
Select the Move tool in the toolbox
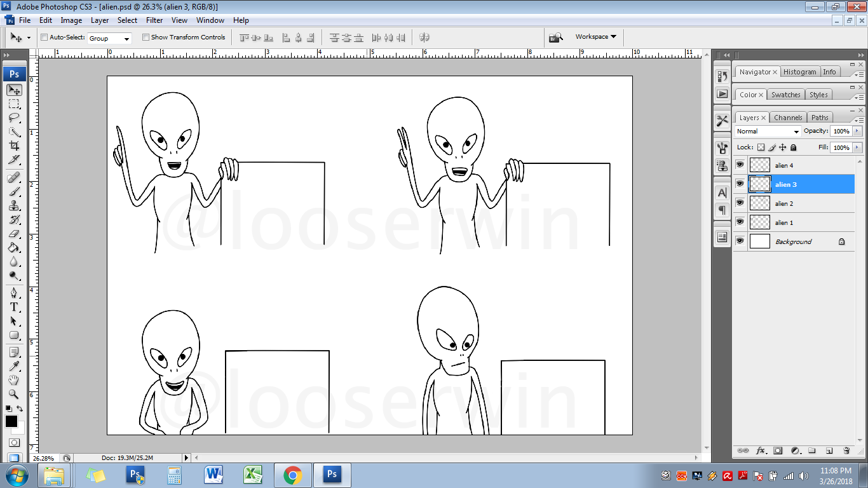click(14, 90)
